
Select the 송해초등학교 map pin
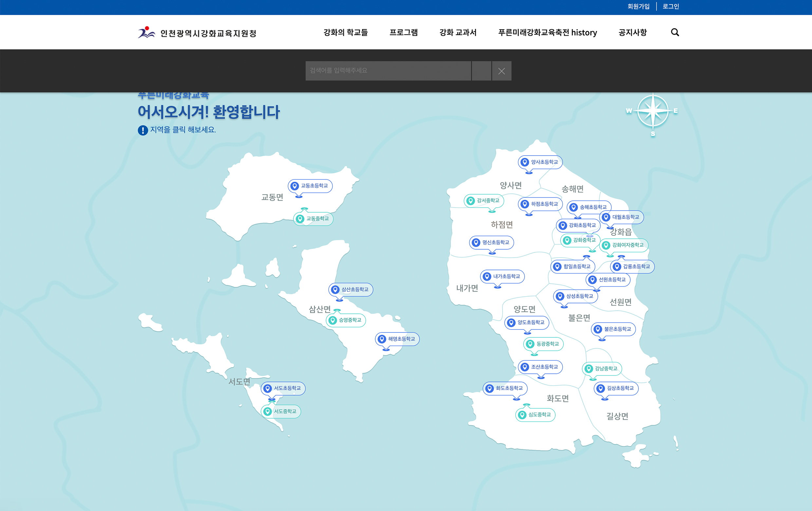(589, 207)
